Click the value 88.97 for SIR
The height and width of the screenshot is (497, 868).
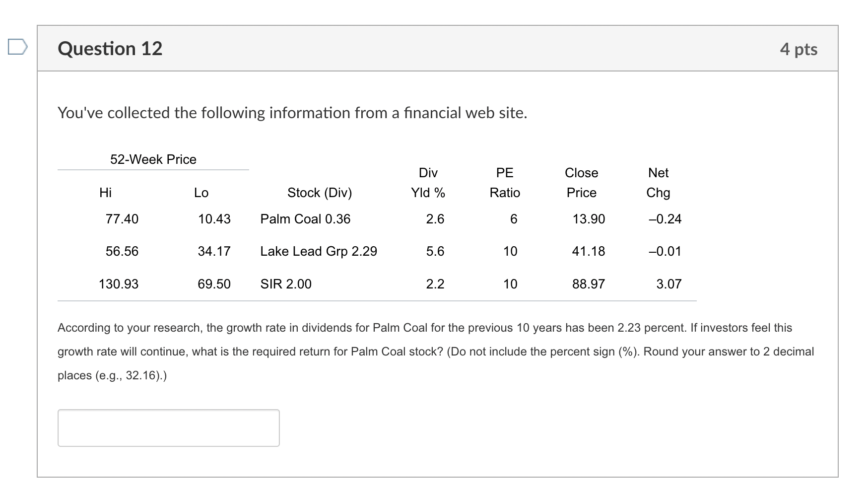click(588, 284)
